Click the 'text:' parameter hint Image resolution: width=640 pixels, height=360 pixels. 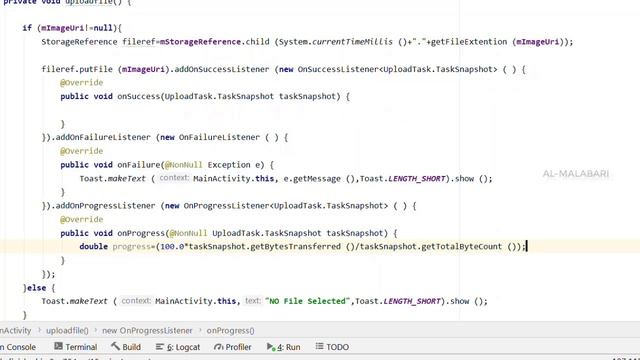[x=253, y=301]
